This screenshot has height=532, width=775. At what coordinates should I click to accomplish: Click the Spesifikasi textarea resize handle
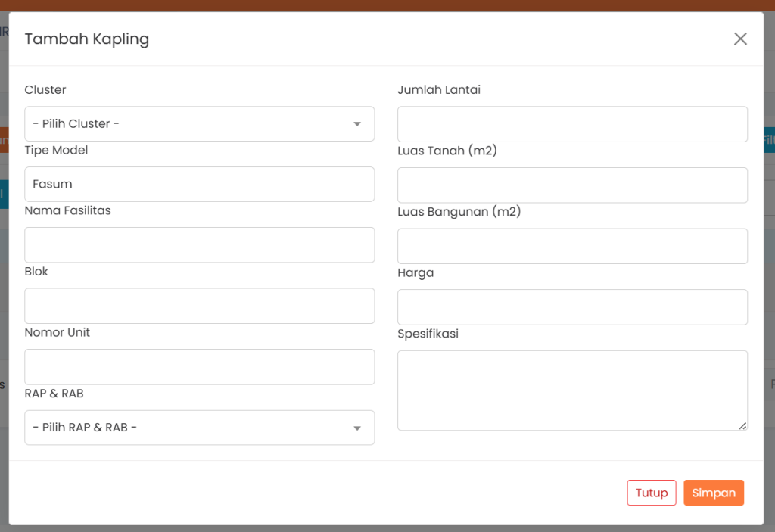tap(742, 426)
